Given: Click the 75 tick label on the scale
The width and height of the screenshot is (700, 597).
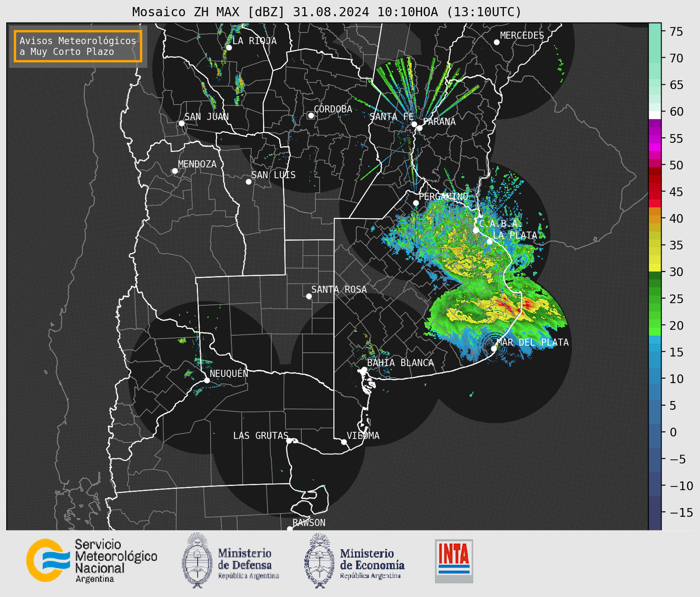Looking at the screenshot, I should pos(676,32).
